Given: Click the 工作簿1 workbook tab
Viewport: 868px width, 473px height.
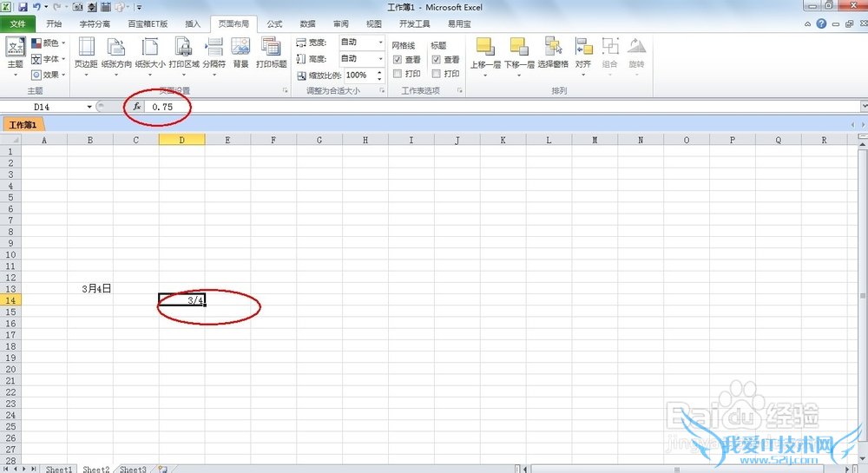Looking at the screenshot, I should tap(23, 124).
